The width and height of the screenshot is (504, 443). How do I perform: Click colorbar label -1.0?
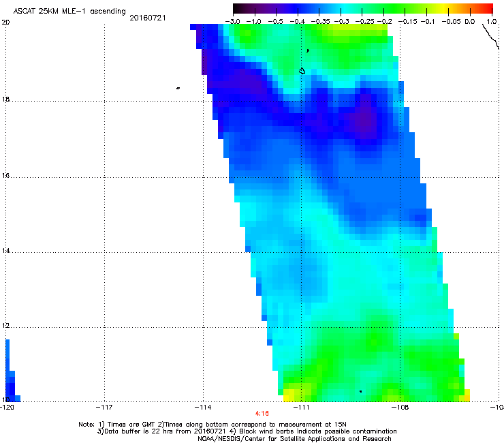click(254, 22)
